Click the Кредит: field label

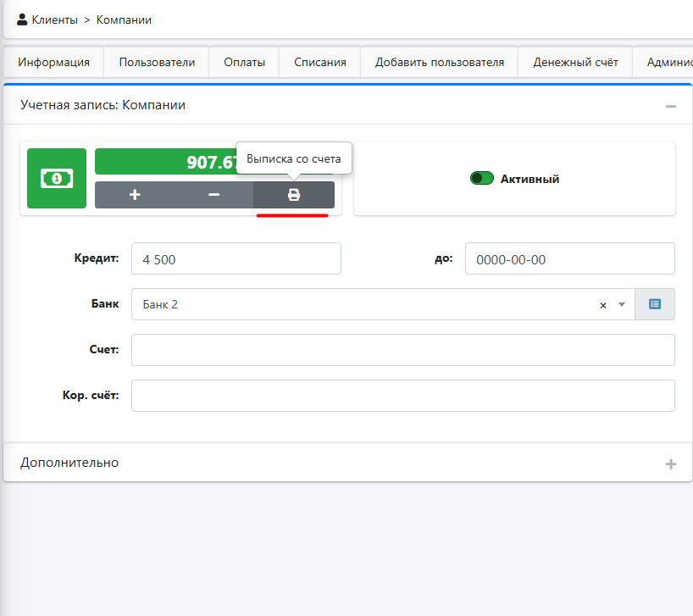tap(97, 258)
